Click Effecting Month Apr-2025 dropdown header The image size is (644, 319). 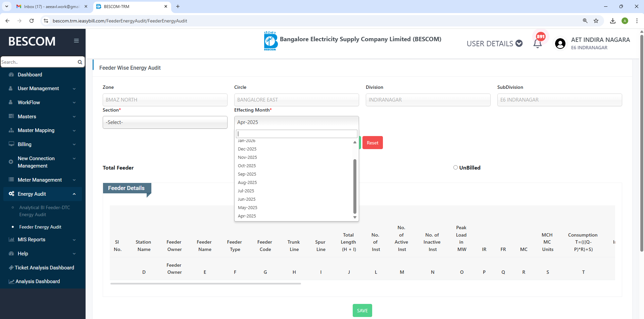click(x=297, y=122)
